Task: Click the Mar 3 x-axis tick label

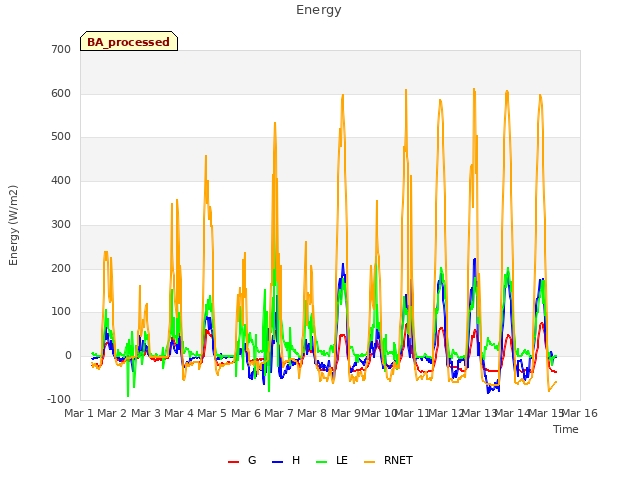Action: click(x=146, y=413)
